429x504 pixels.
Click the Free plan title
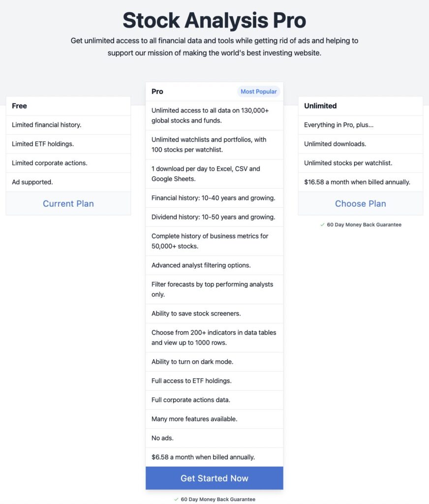20,106
